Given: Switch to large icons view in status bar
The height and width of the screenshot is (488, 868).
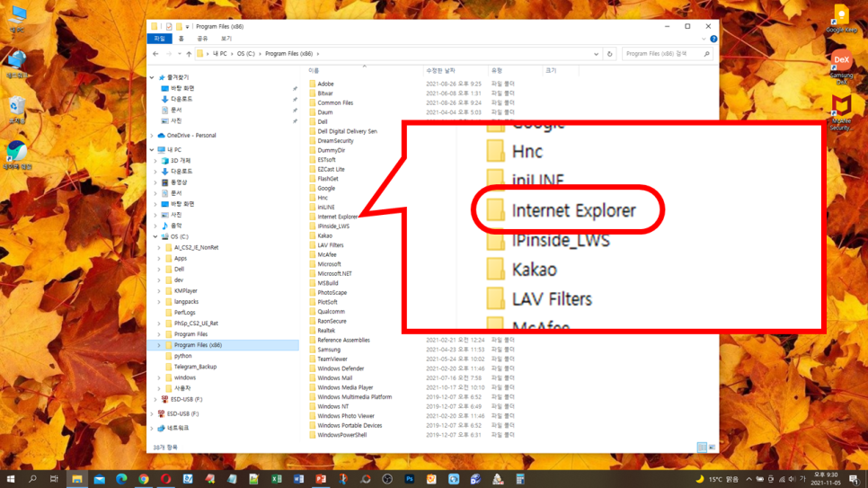Looking at the screenshot, I should coord(712,447).
